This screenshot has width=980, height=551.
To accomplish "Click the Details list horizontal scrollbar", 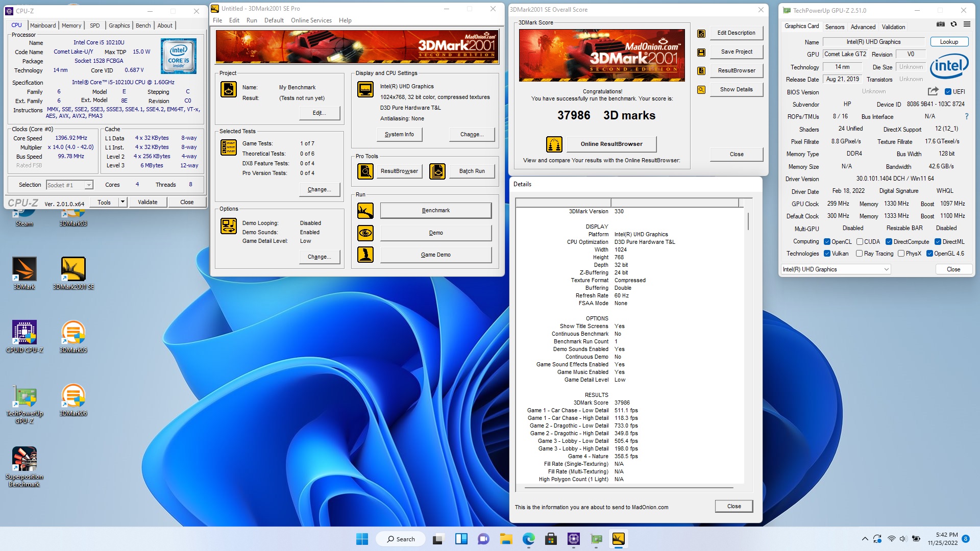I will 629,488.
